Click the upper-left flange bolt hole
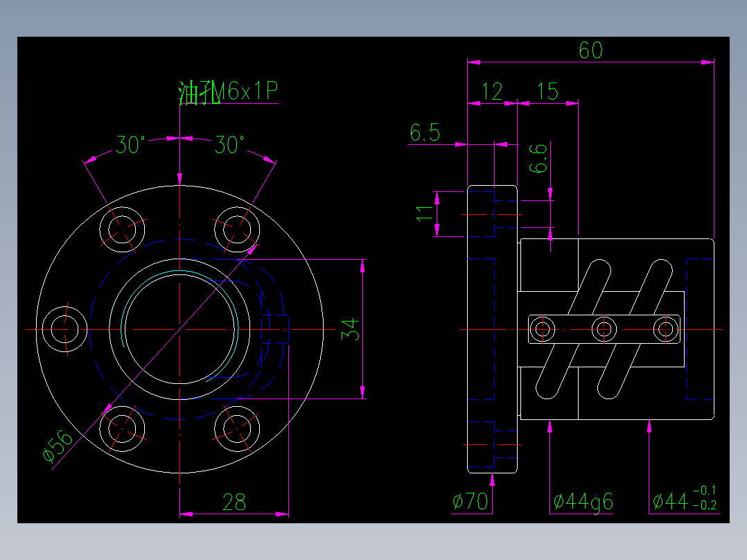The image size is (747, 560). [122, 229]
